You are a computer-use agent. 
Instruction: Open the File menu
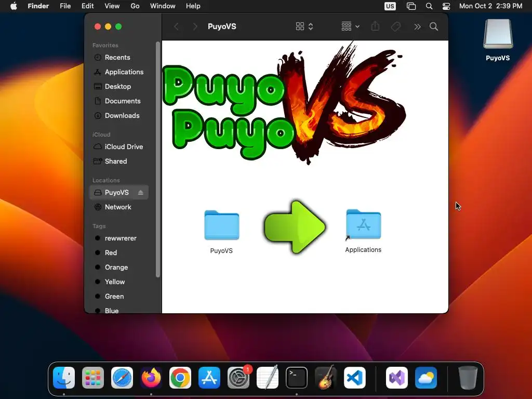65,6
